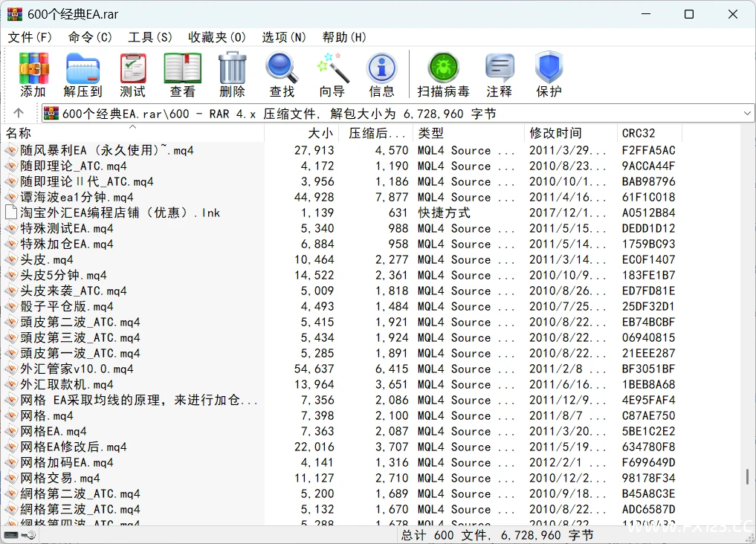
Task: Open the Help (帮助) menu
Action: point(343,37)
